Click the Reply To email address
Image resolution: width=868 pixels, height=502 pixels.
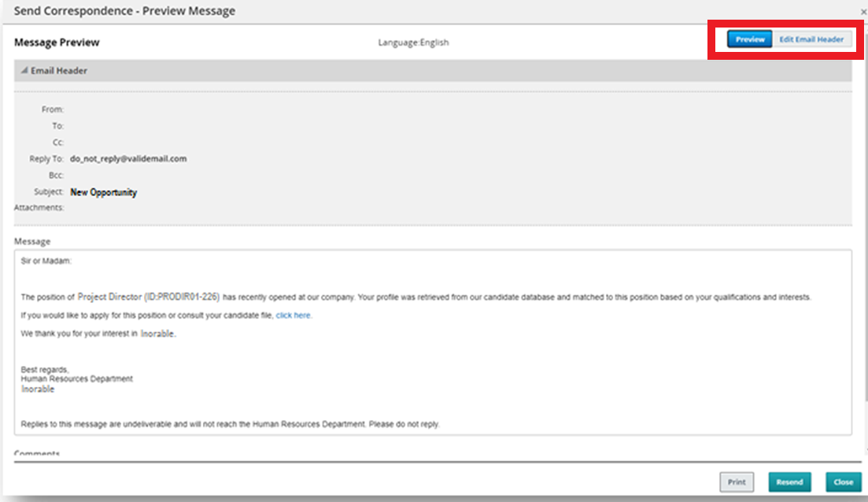tap(128, 159)
